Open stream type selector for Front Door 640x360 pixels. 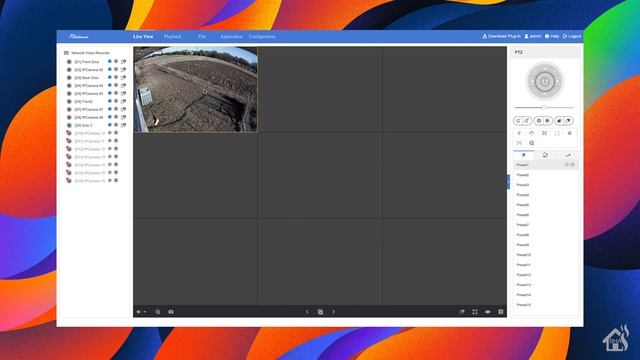[x=123, y=62]
